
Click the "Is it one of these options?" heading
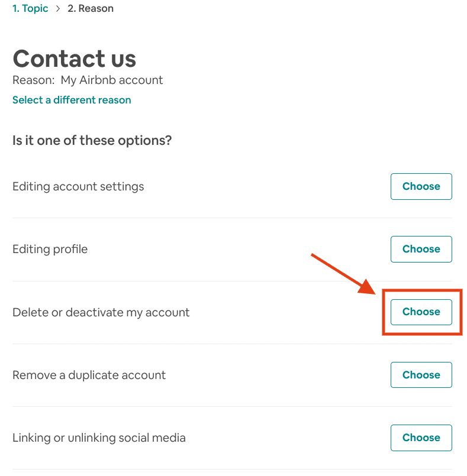point(92,140)
